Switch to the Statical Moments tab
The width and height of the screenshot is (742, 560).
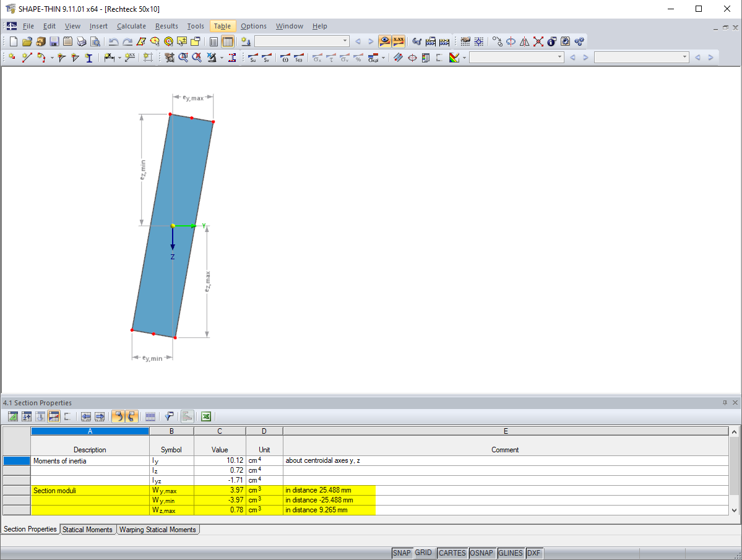pyautogui.click(x=87, y=530)
